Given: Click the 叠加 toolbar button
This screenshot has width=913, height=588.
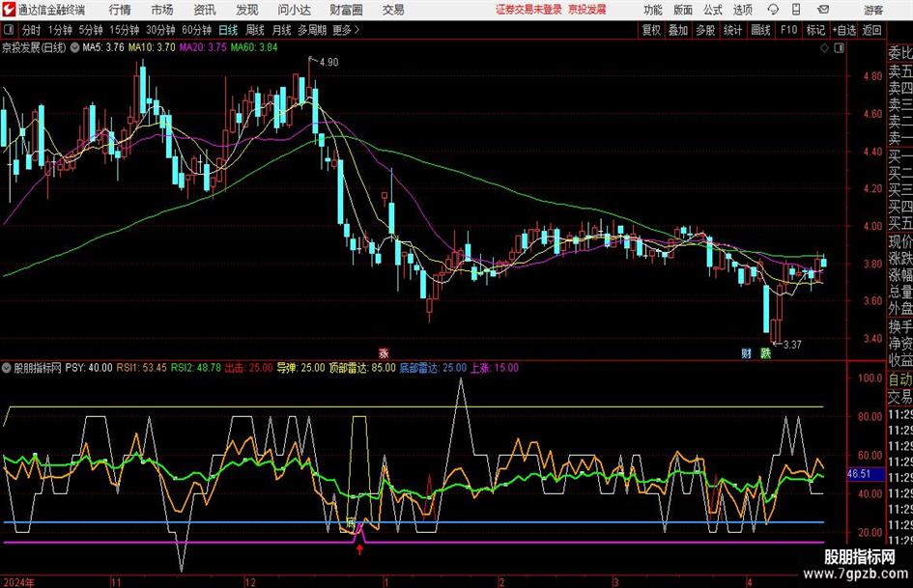Looking at the screenshot, I should pyautogui.click(x=678, y=30).
